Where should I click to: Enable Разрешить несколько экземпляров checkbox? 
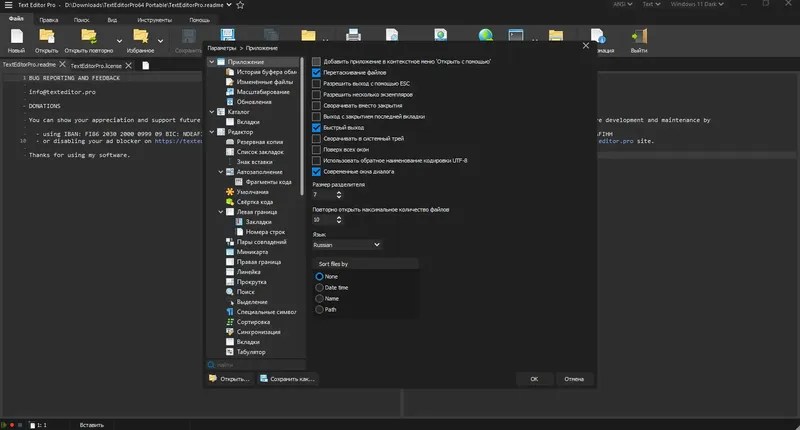pos(316,94)
